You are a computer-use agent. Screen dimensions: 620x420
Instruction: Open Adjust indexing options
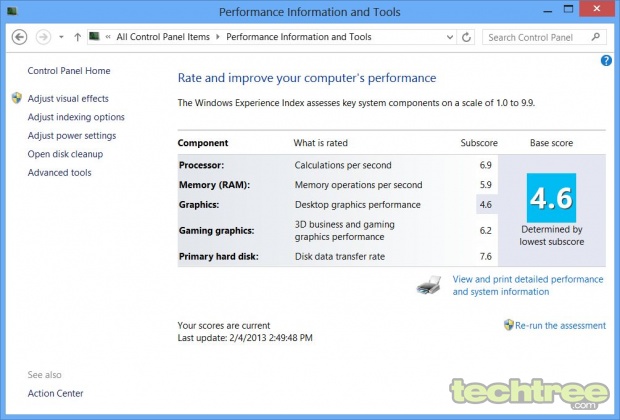point(76,117)
